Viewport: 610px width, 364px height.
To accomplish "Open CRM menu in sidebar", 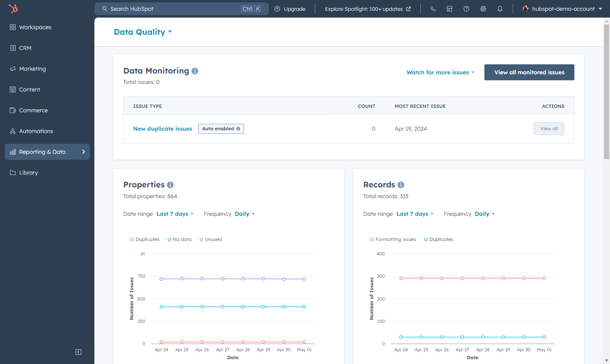I will [47, 48].
